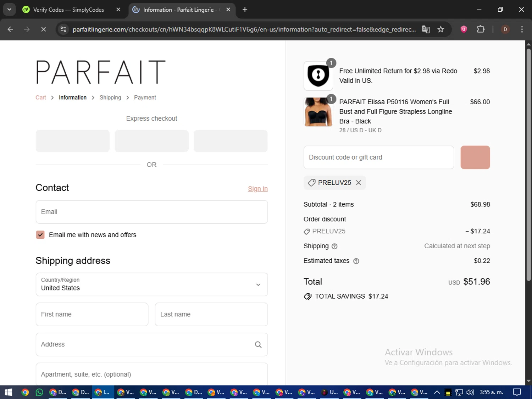Open WhatsApp from the taskbar
The height and width of the screenshot is (399, 532).
pyautogui.click(x=39, y=392)
